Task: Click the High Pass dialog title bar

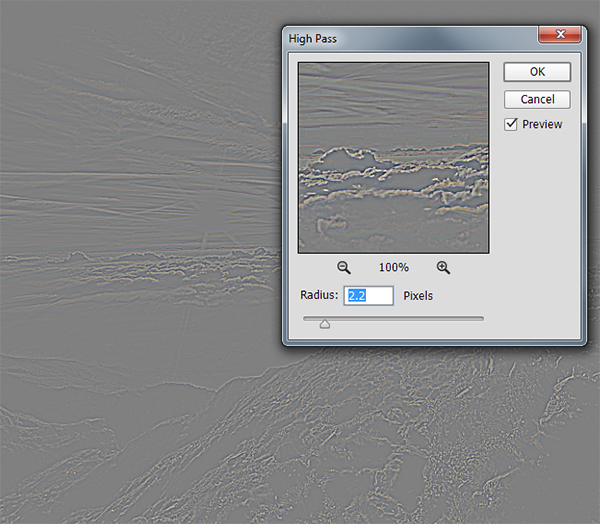Action: coord(400,37)
